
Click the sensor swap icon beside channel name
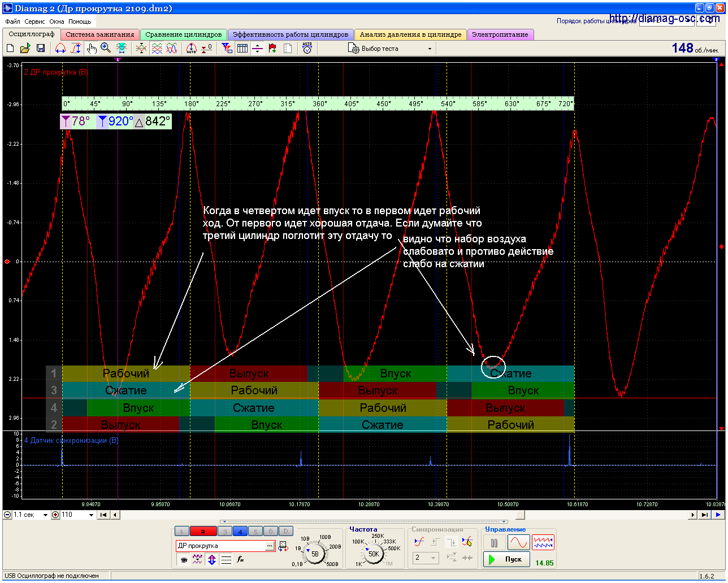(x=283, y=546)
